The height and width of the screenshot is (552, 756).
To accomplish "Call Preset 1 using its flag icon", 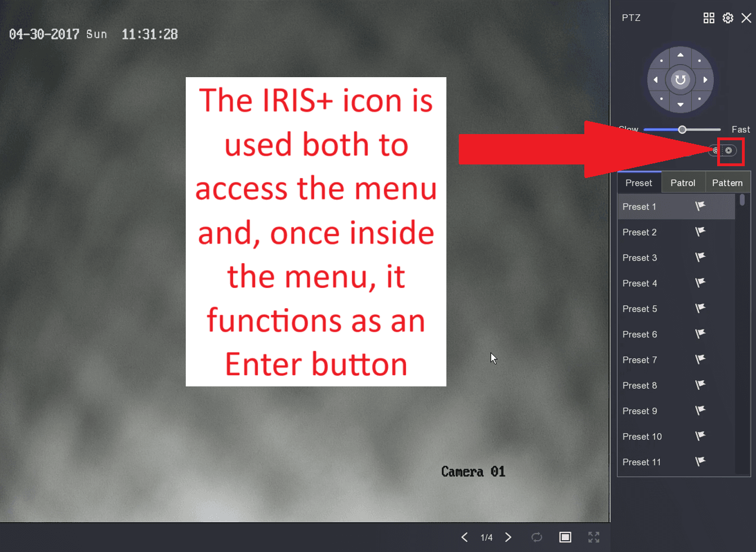I will pyautogui.click(x=700, y=206).
